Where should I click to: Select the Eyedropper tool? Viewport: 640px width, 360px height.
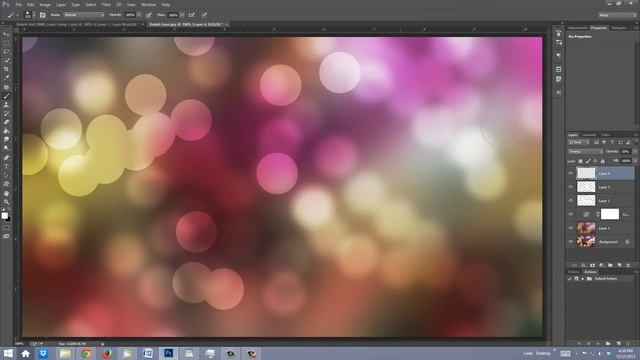[6, 78]
